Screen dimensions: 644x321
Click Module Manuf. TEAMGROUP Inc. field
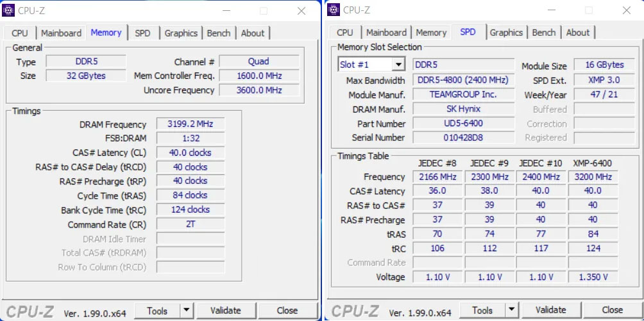[463, 94]
